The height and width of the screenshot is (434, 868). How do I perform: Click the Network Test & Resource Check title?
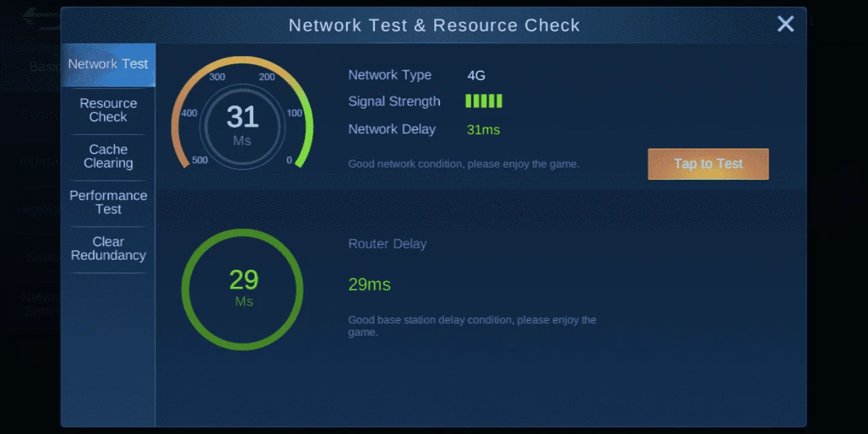point(434,25)
